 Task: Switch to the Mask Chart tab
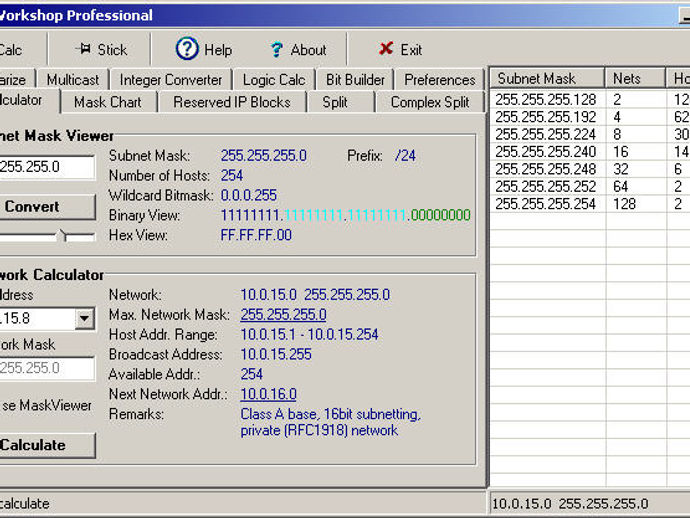pyautogui.click(x=108, y=102)
